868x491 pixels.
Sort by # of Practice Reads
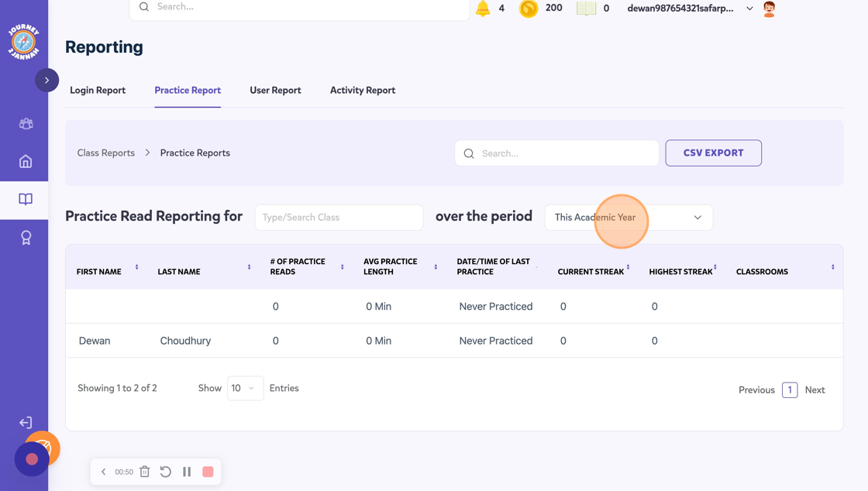(342, 267)
